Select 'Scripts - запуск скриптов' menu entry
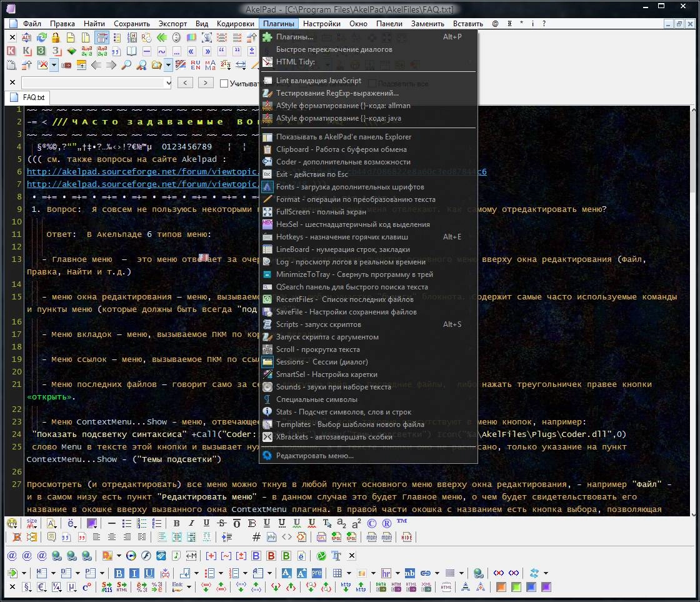 click(x=368, y=324)
